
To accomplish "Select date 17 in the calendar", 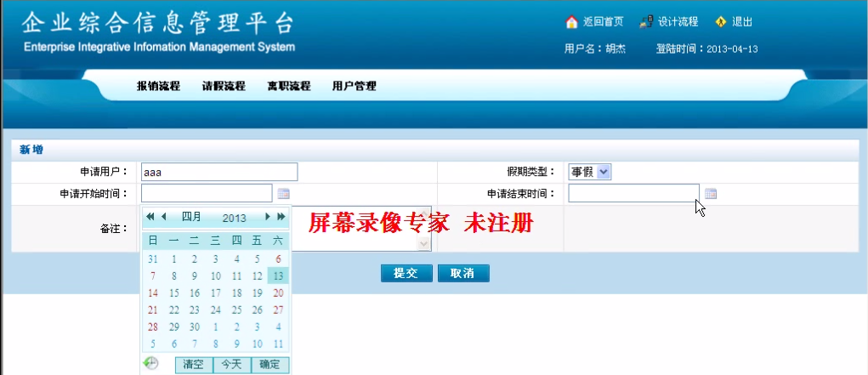I will [215, 293].
